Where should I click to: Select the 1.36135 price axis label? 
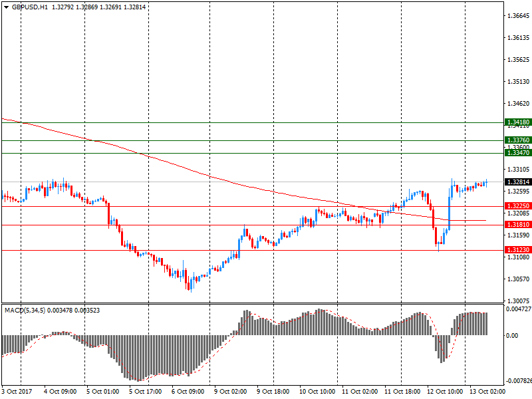(519, 38)
